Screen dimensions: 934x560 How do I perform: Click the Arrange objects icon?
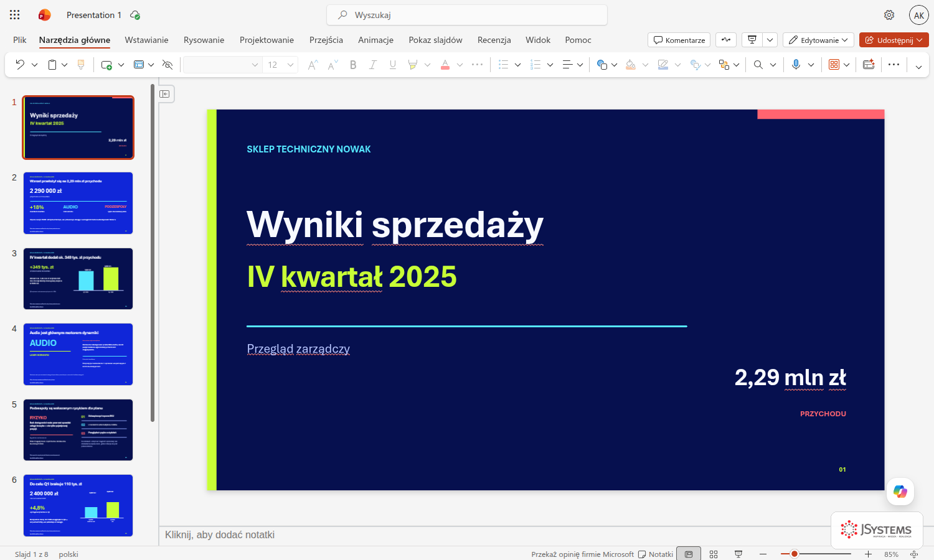coord(724,65)
